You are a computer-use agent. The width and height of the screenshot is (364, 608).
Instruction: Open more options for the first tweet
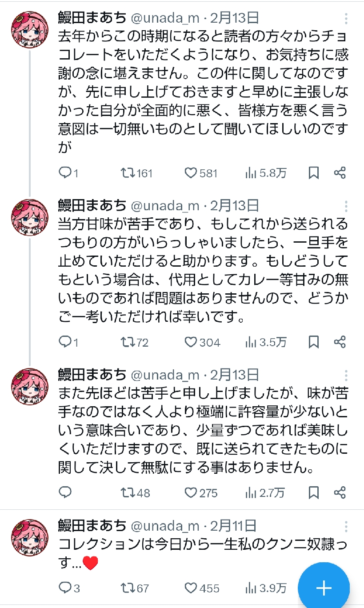pyautogui.click(x=346, y=19)
